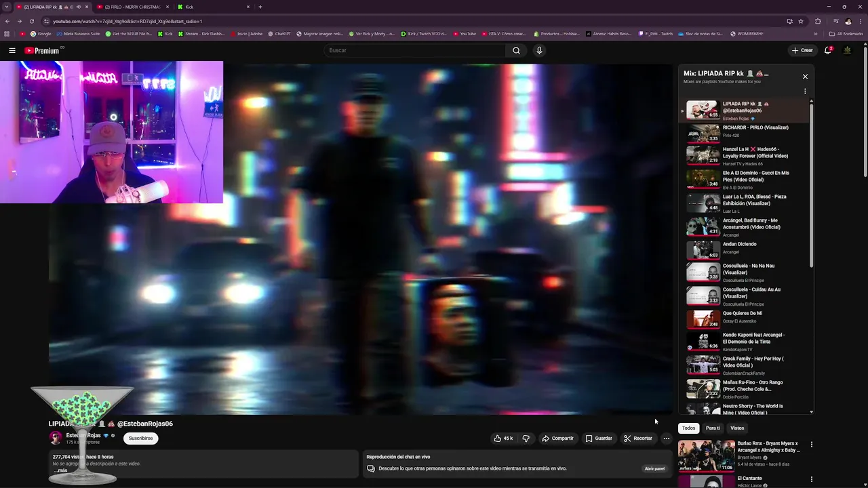This screenshot has width=868, height=488.
Task: Like the video with 45 k likes
Action: (x=503, y=439)
